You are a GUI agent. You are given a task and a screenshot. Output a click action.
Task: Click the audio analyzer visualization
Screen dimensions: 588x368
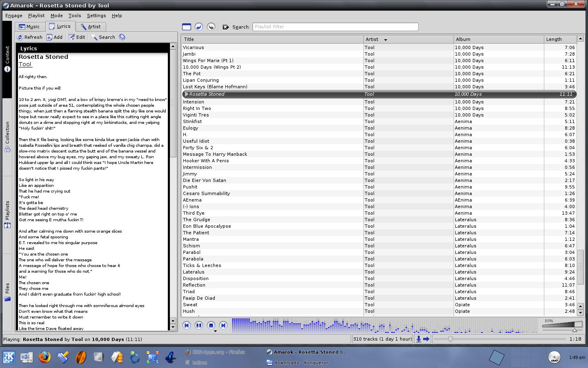tap(385, 325)
